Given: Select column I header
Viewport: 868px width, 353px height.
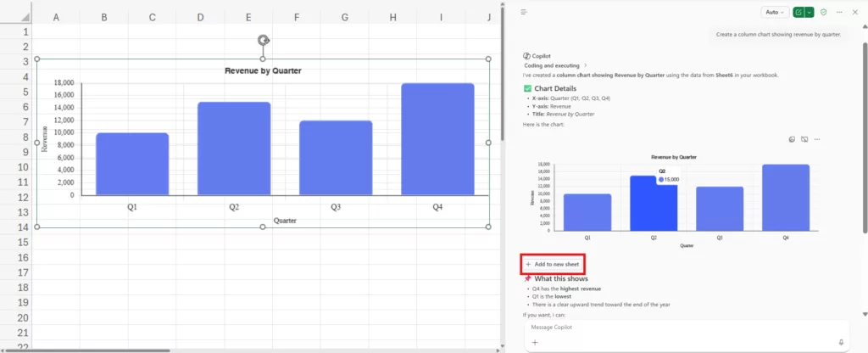Looking at the screenshot, I should 441,18.
